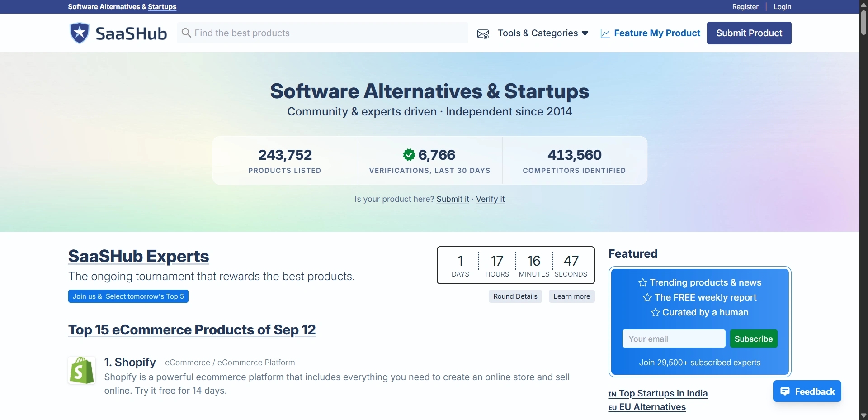The width and height of the screenshot is (868, 420).
Task: Click the chart icon beside Feature My Product
Action: pos(605,33)
